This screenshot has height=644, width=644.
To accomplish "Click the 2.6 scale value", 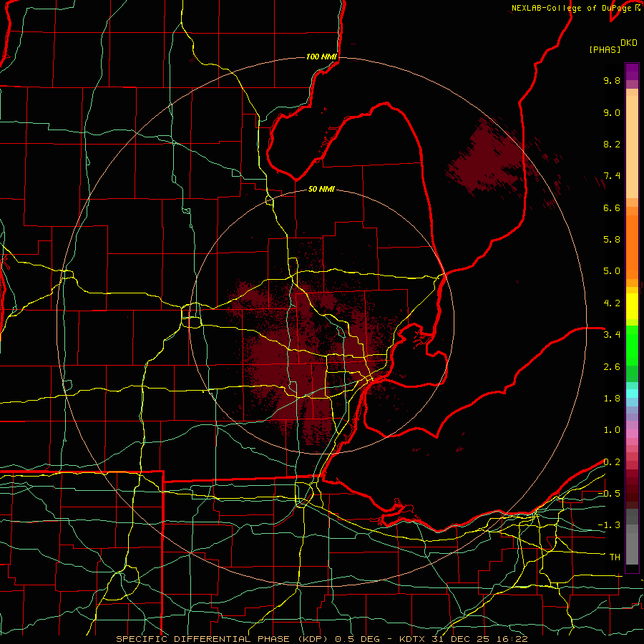I will (x=612, y=367).
